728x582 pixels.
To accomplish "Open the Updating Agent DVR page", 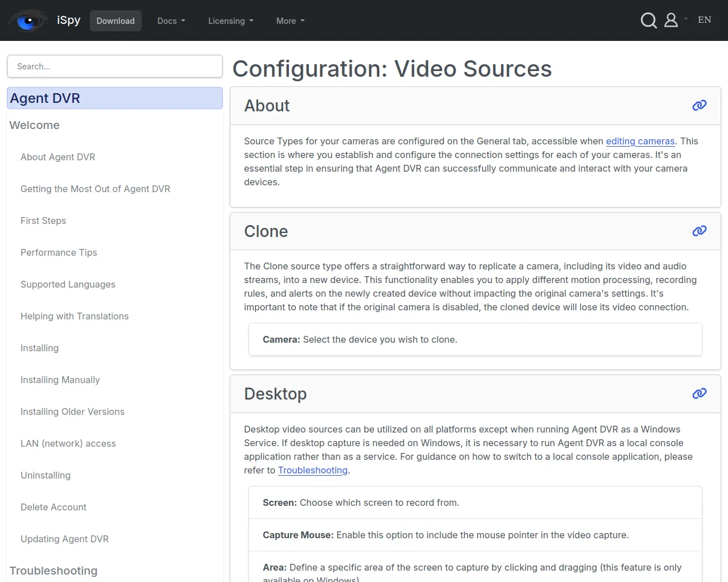I will coord(64,539).
